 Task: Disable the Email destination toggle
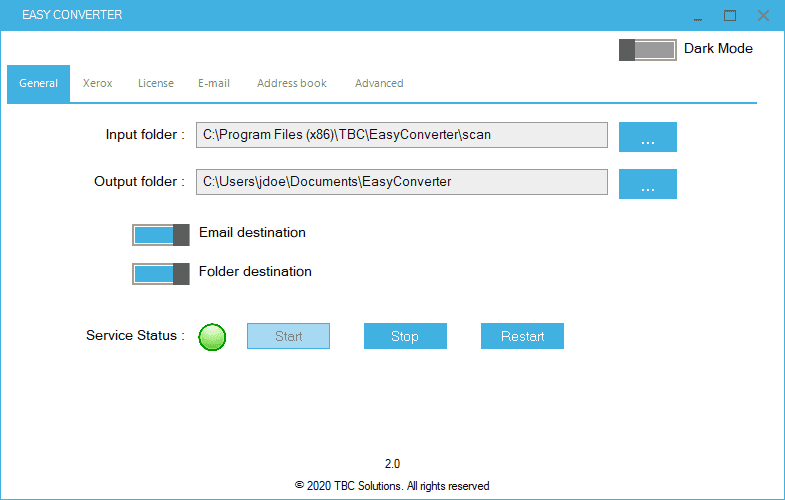click(160, 234)
